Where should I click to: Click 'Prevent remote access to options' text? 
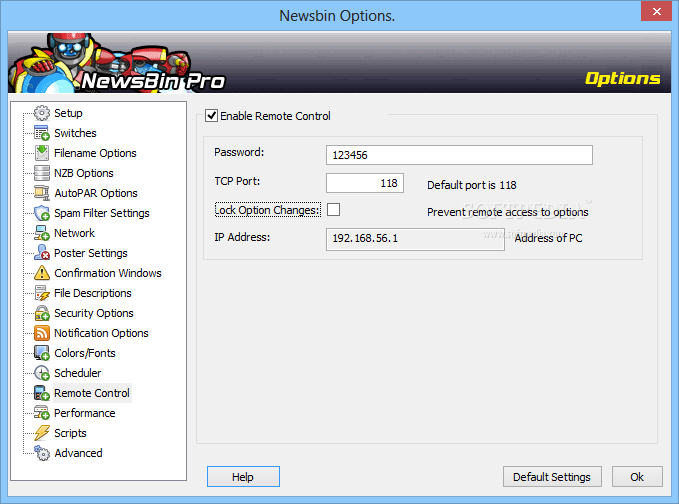click(x=508, y=212)
